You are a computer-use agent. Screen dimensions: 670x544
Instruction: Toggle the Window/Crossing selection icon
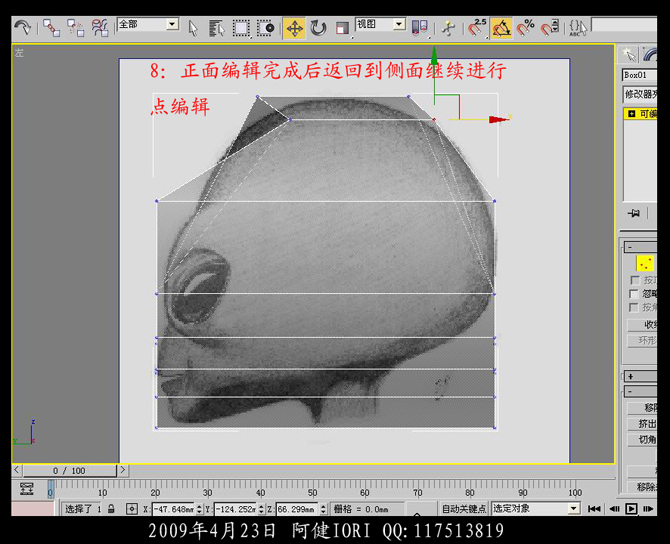point(266,28)
